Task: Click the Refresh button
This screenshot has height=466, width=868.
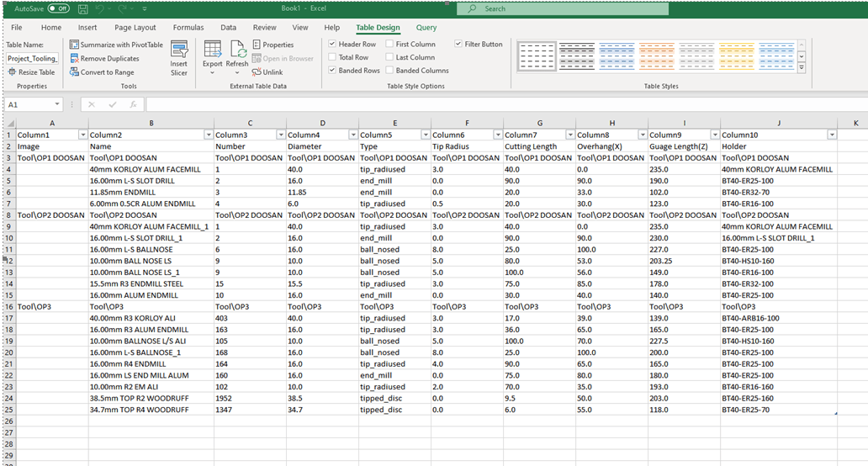Action: coord(237,58)
